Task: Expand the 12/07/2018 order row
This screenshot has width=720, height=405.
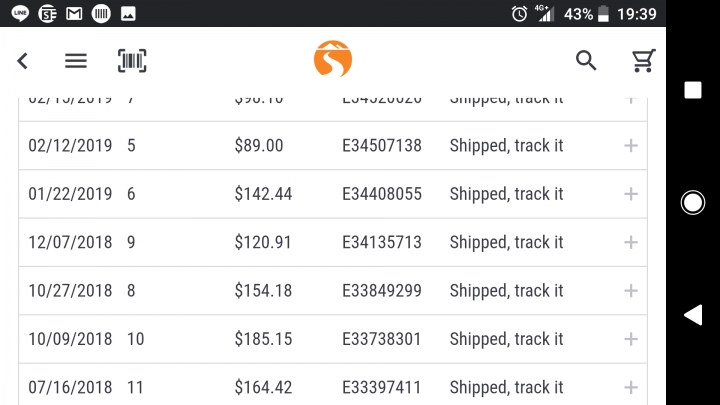Action: pyautogui.click(x=631, y=242)
